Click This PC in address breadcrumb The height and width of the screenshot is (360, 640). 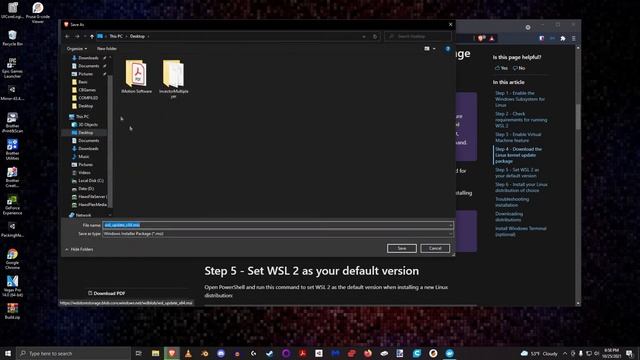pyautogui.click(x=116, y=36)
